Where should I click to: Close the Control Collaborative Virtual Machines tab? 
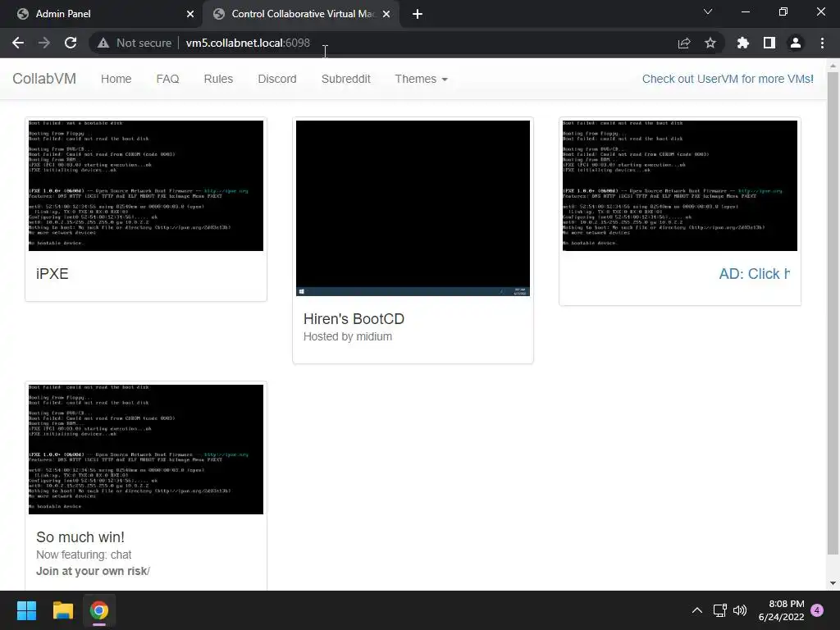(386, 14)
